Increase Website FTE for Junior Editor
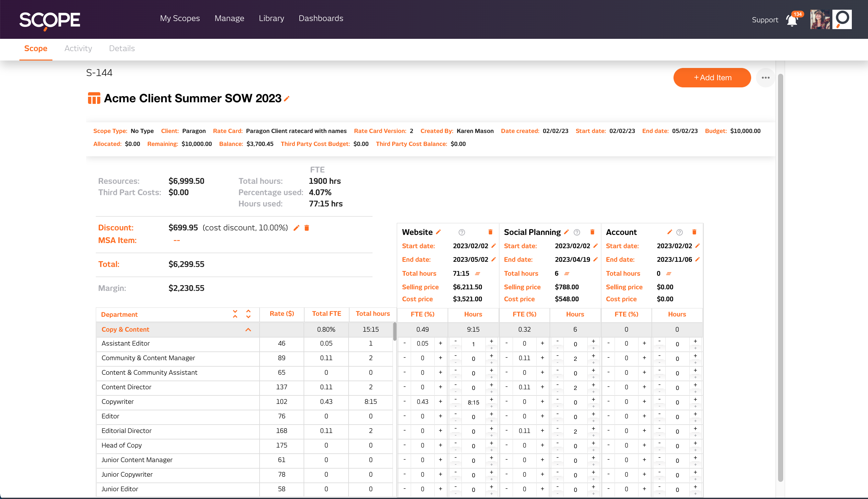This screenshot has height=499, width=868. pos(441,489)
